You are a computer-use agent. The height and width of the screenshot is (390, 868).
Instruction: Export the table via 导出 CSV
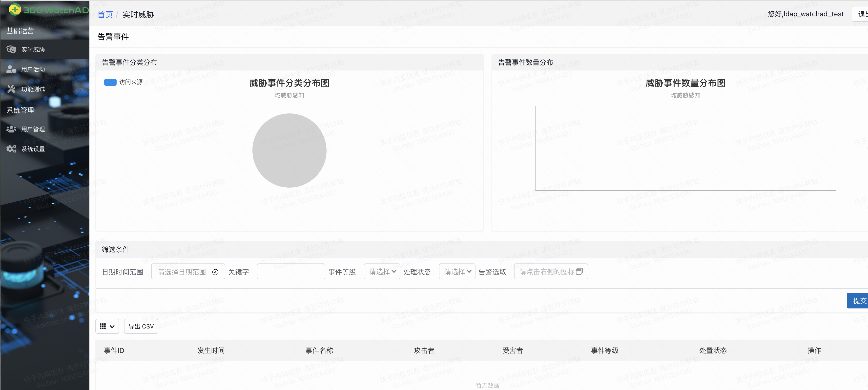click(141, 326)
